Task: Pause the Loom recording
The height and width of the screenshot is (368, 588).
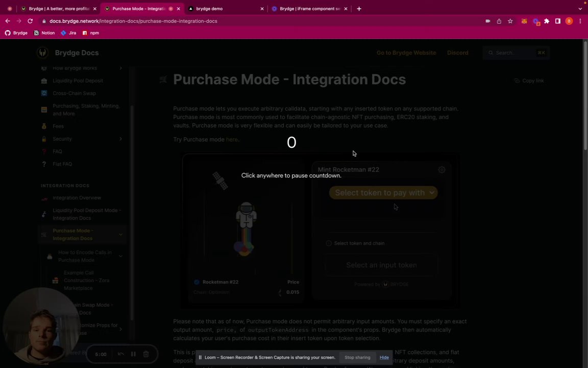Action: coord(133,354)
